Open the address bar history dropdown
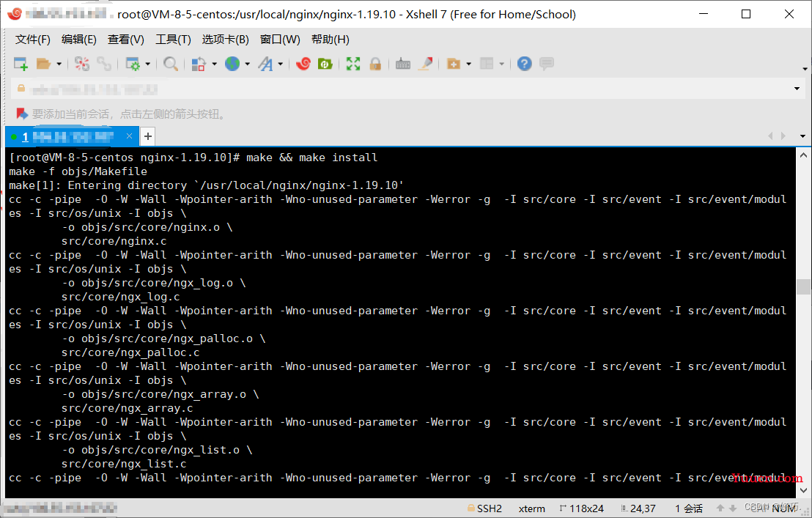 click(797, 89)
